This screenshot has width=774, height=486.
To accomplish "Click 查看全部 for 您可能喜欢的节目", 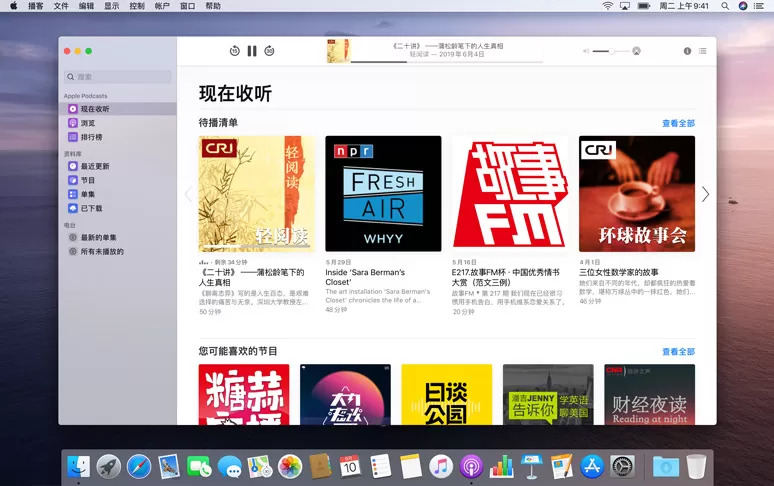I will (678, 352).
